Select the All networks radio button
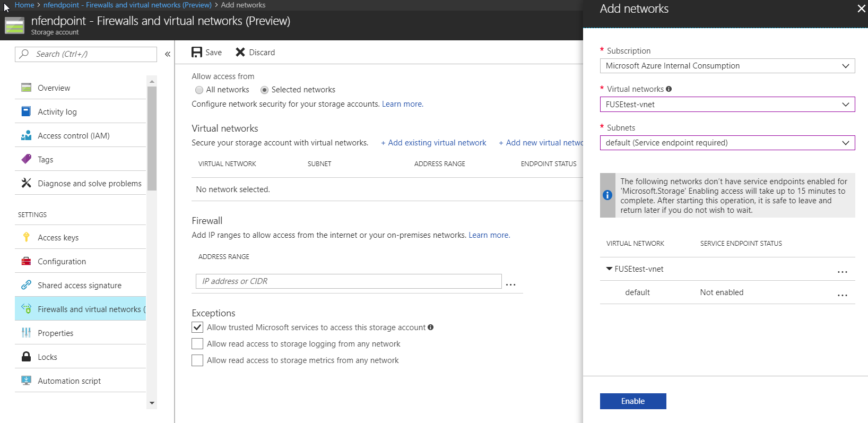Viewport: 868px width, 423px height. click(199, 90)
